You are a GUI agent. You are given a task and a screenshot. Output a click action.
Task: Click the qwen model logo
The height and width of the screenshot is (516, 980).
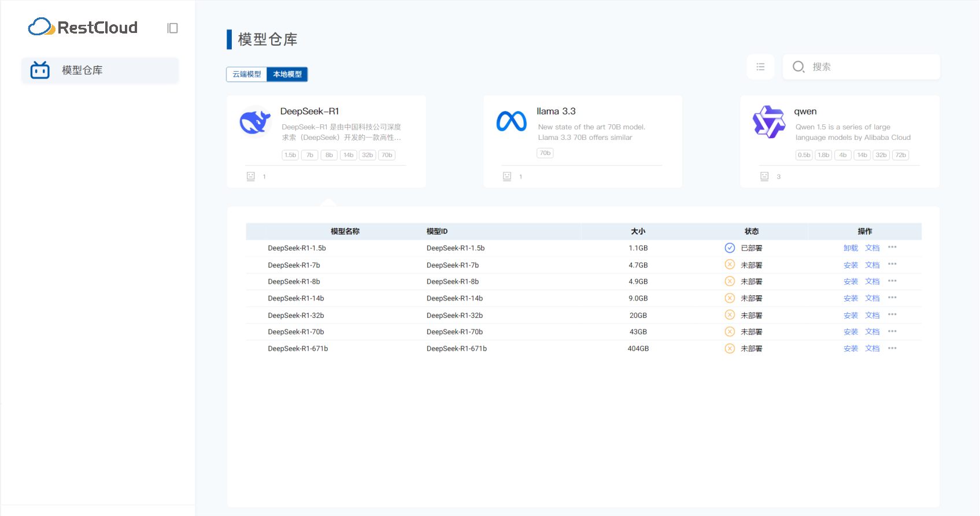[x=768, y=122]
